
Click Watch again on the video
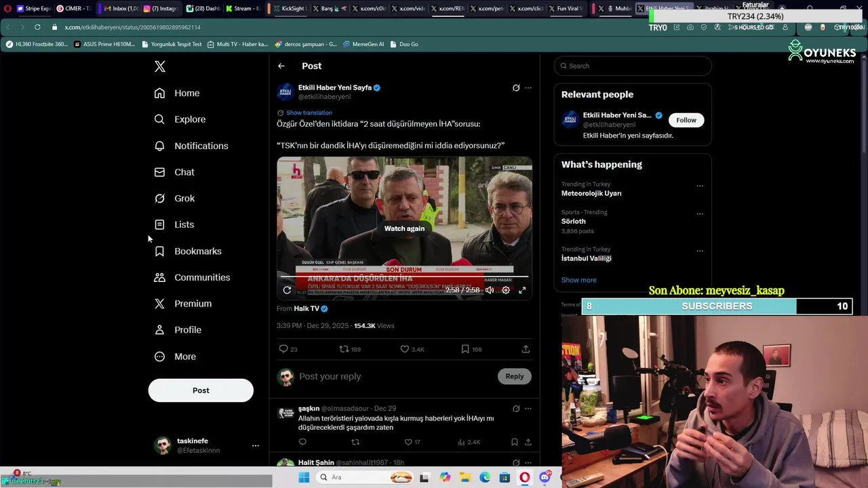tap(404, 228)
